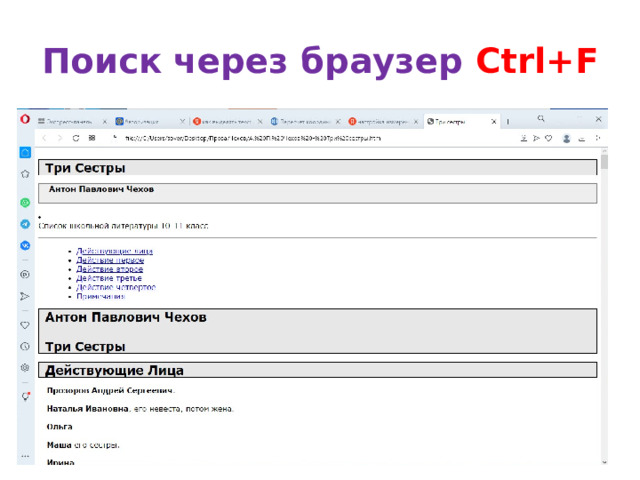
Task: Open Settings gear icon in sidebar
Action: (x=25, y=368)
